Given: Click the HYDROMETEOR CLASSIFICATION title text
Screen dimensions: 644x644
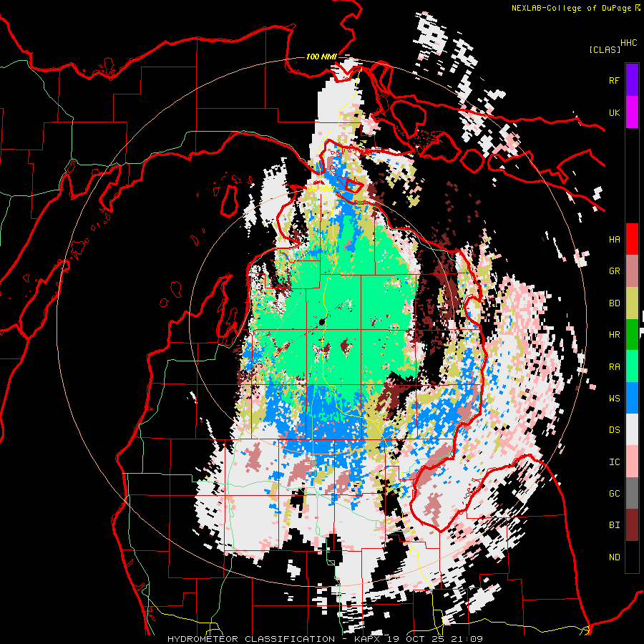Looking at the screenshot, I should 251,639.
